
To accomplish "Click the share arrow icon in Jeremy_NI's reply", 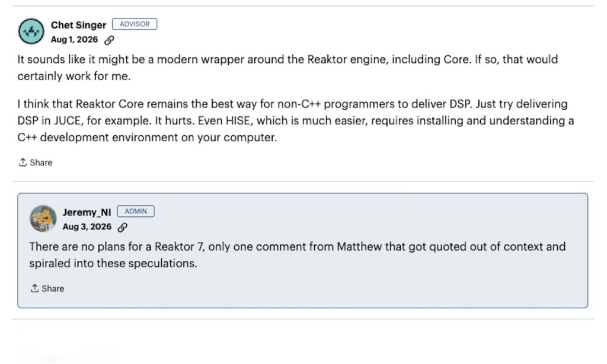I will [34, 289].
